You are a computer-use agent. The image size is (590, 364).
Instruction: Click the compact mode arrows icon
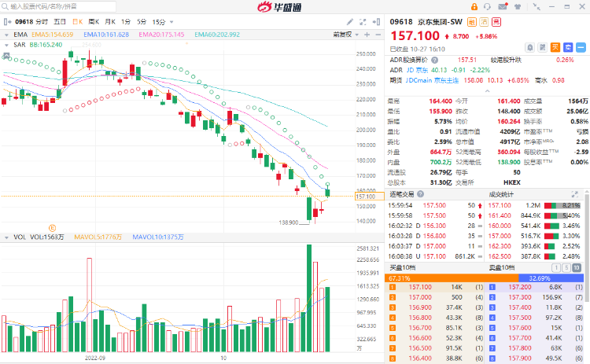(x=537, y=7)
